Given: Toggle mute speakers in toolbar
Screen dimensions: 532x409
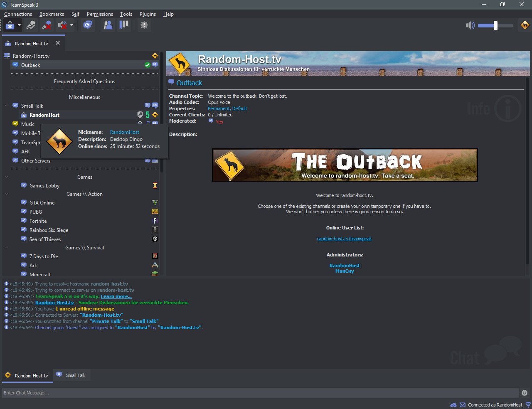Looking at the screenshot, I should (x=62, y=25).
